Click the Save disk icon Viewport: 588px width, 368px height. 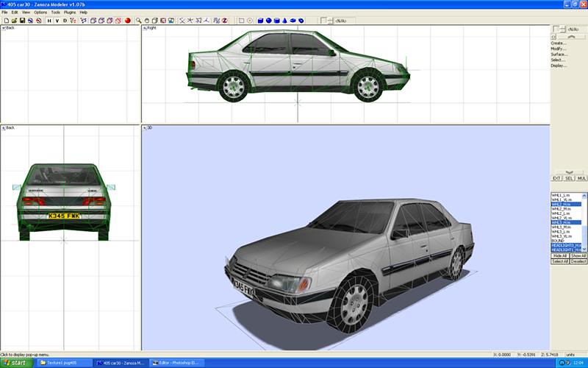[22, 21]
